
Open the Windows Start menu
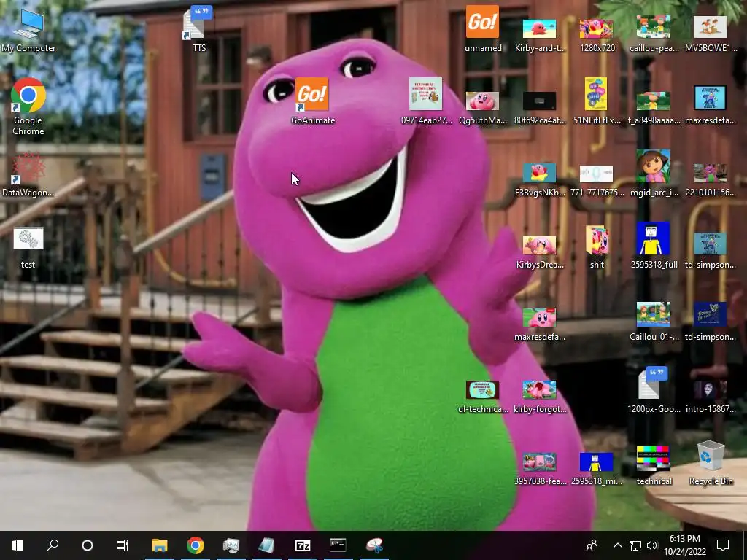tap(18, 545)
